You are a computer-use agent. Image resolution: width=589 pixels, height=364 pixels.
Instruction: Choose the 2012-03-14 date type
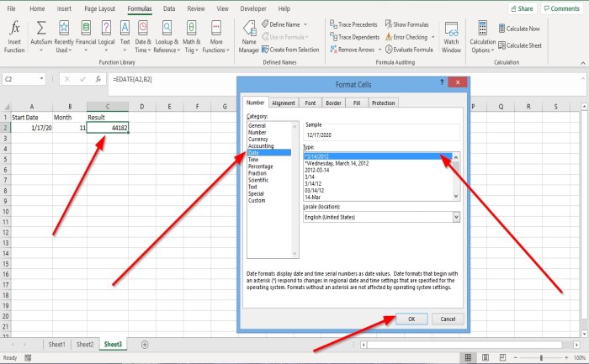[322, 170]
